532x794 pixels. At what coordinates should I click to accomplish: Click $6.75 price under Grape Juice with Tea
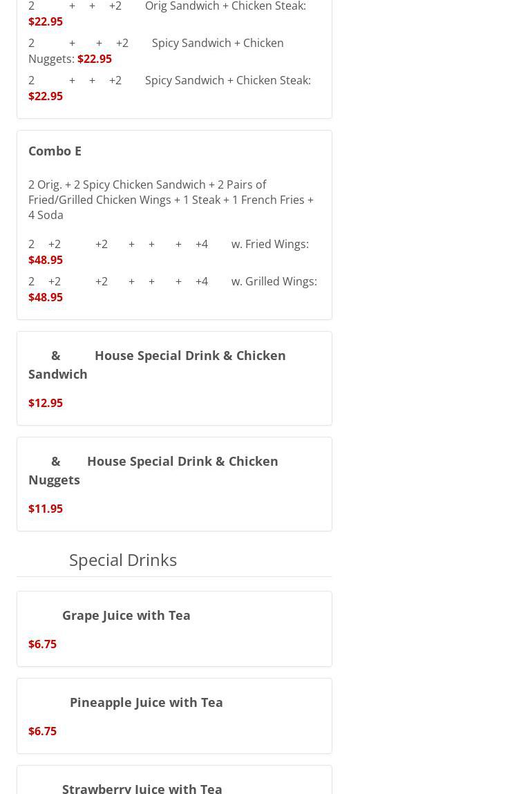42,644
